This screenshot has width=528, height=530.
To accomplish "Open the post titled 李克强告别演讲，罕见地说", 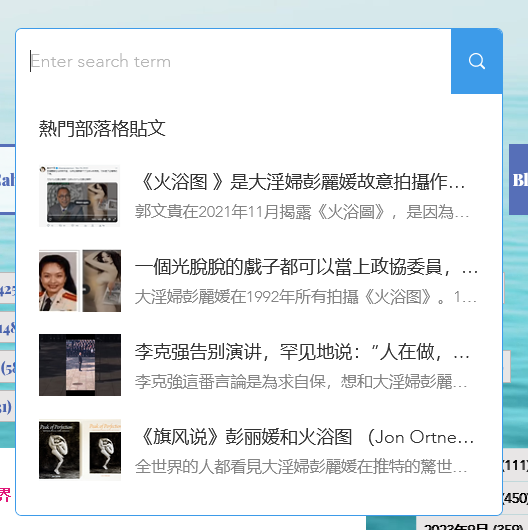I will click(302, 352).
